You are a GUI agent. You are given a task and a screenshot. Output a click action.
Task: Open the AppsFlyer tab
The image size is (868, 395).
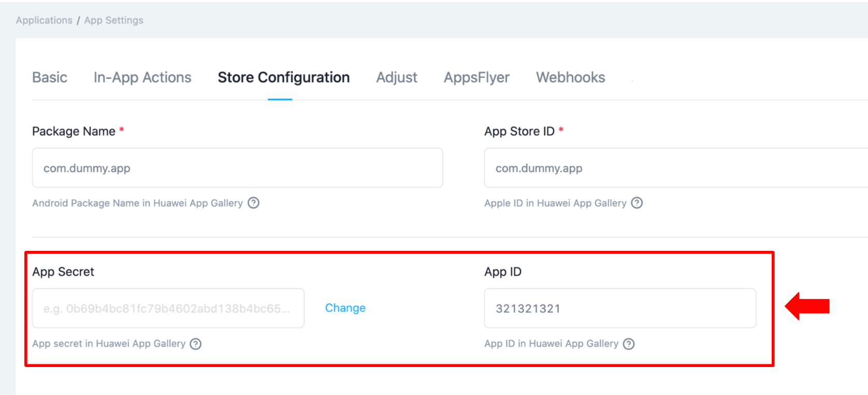[x=476, y=77]
